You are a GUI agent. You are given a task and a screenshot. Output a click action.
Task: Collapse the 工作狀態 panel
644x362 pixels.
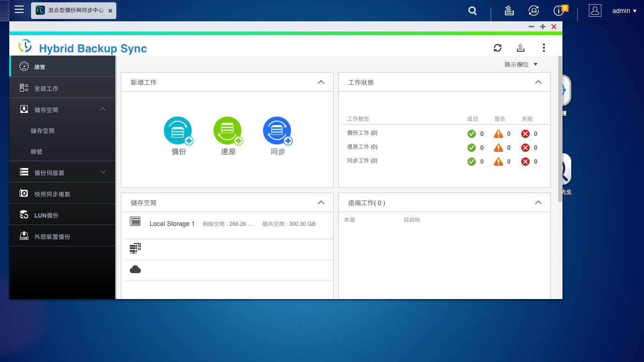tap(538, 82)
